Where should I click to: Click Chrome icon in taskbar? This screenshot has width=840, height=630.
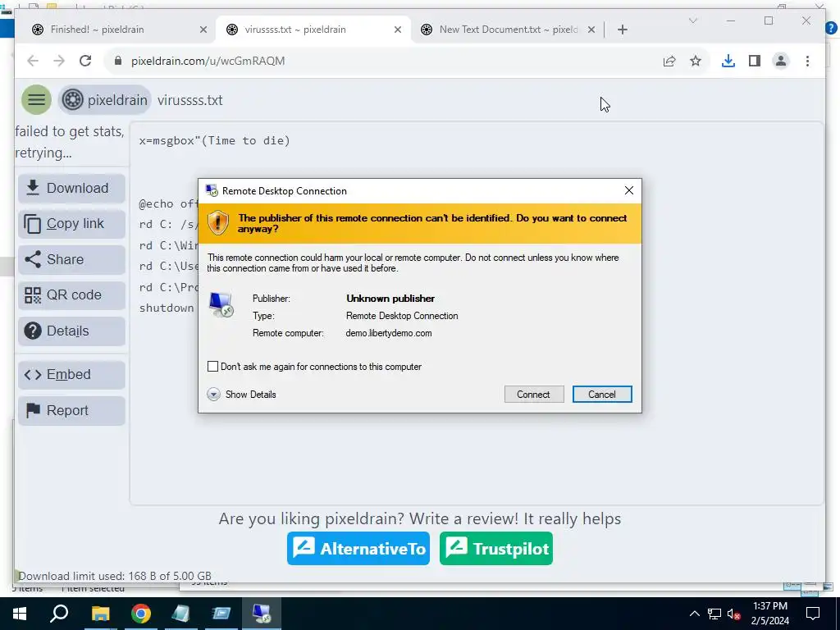(x=141, y=614)
